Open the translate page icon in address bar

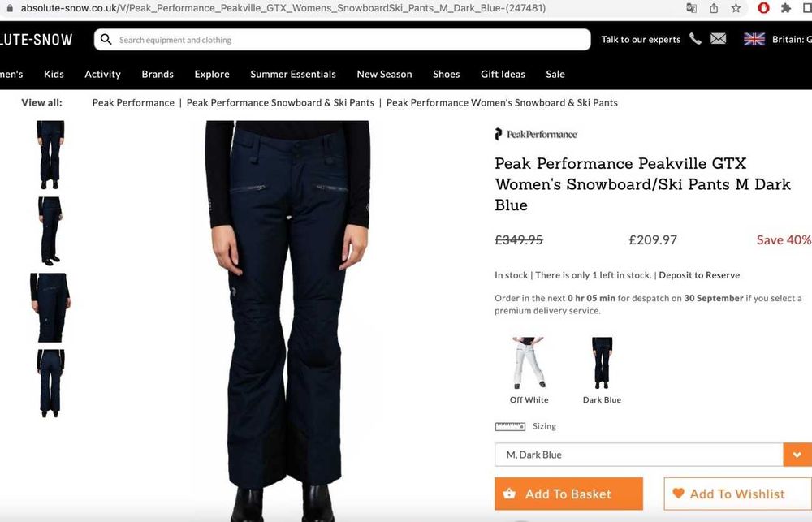(x=691, y=8)
